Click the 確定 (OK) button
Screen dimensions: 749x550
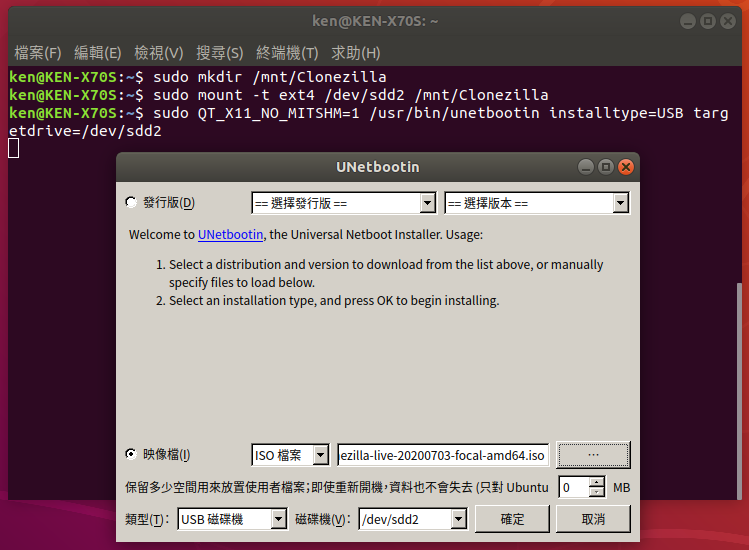pos(512,519)
